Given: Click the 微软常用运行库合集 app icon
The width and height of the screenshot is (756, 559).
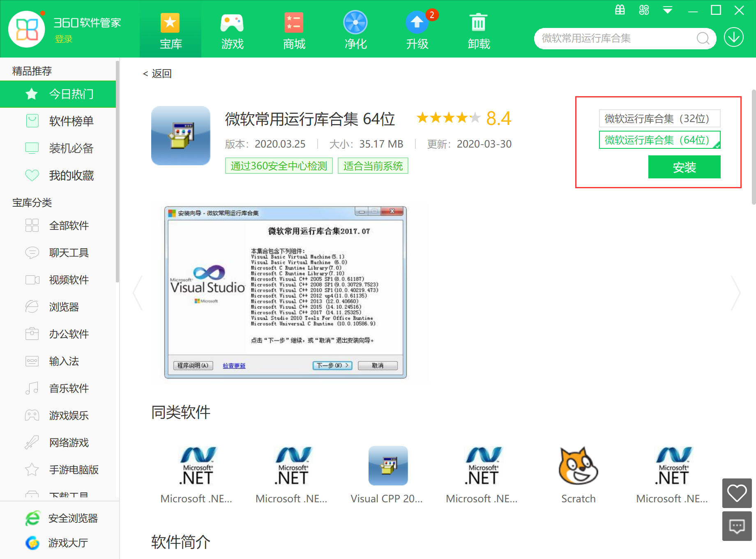Looking at the screenshot, I should [x=181, y=136].
